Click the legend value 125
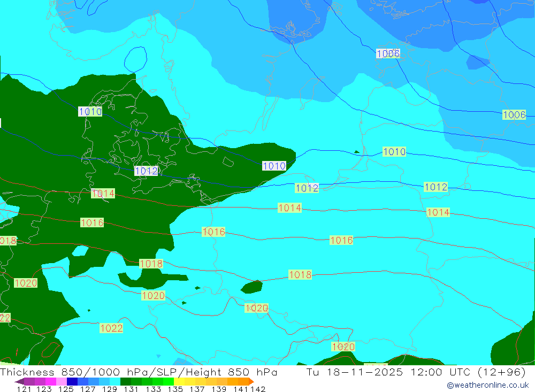Viewport: 535px width, 392px height. [x=66, y=389]
